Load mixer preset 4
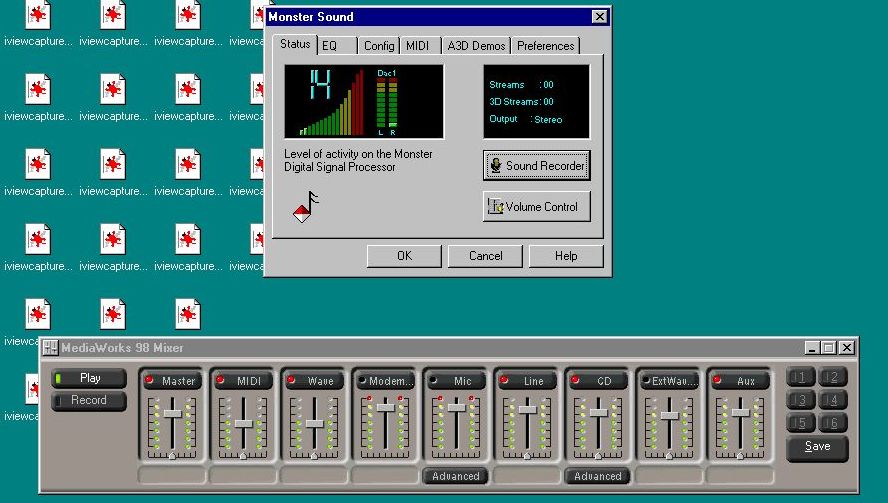This screenshot has height=503, width=888. [x=832, y=400]
